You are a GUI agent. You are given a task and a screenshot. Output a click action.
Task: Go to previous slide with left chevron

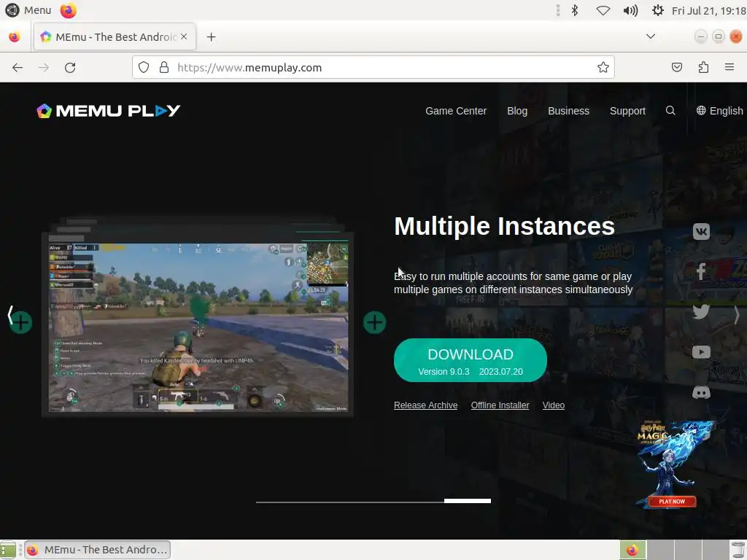coord(9,315)
